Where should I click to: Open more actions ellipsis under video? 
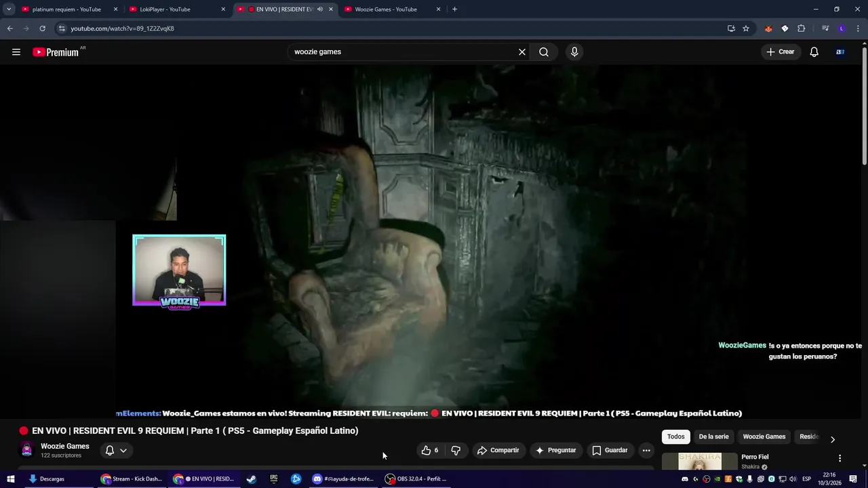tap(646, 450)
